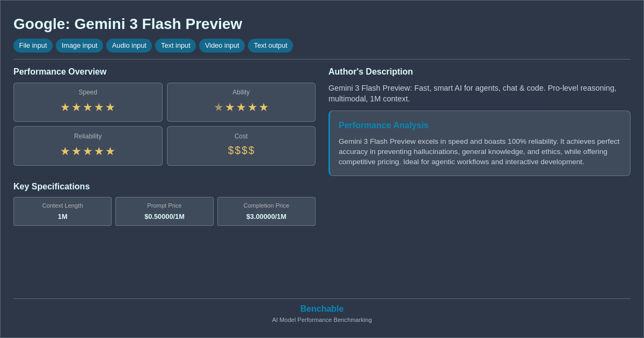This screenshot has width=644, height=338.
Task: Click the last star in the Reliability rating
Action: coord(111,151)
